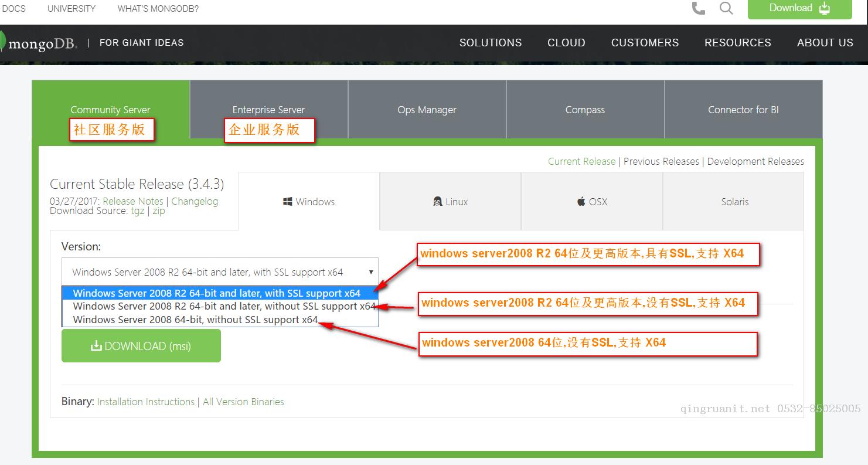Open the SOLUTIONS menu
Image resolution: width=868 pixels, height=465 pixels.
pyautogui.click(x=490, y=43)
